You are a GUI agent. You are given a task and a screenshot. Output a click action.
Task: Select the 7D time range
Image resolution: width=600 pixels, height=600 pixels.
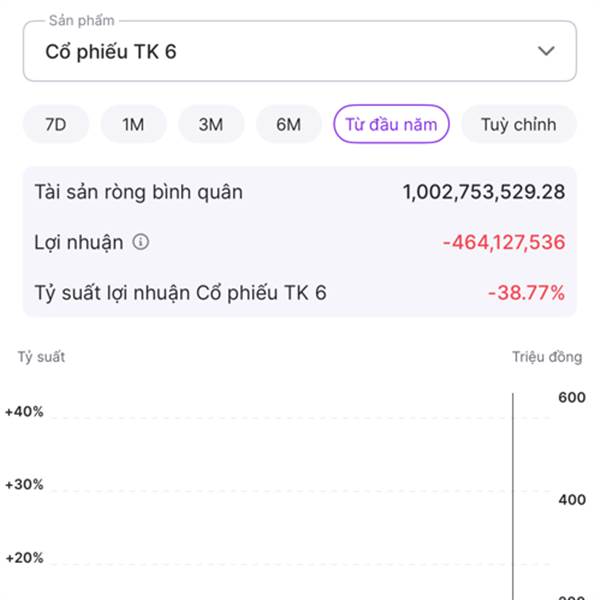(56, 125)
